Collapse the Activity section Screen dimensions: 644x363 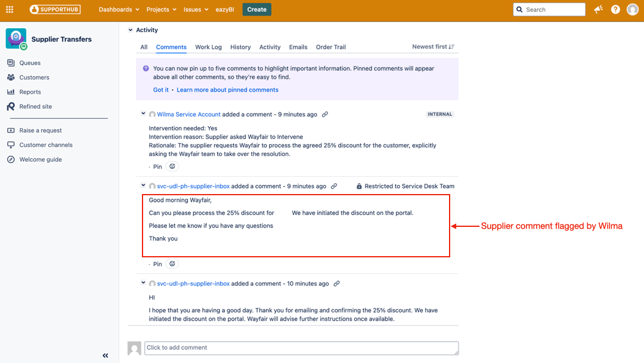pos(130,29)
